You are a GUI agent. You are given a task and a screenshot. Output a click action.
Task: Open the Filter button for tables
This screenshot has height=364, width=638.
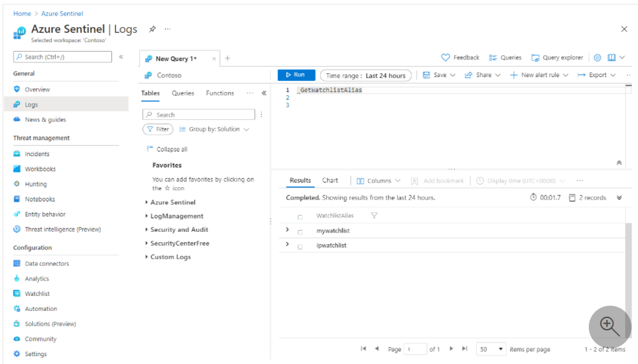click(x=158, y=129)
